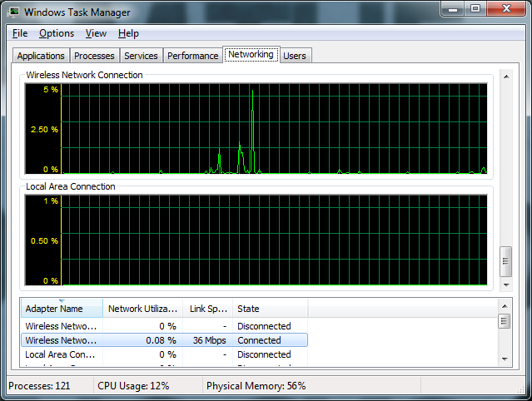Image resolution: width=532 pixels, height=401 pixels.
Task: Select the Networking tab
Action: pos(251,54)
